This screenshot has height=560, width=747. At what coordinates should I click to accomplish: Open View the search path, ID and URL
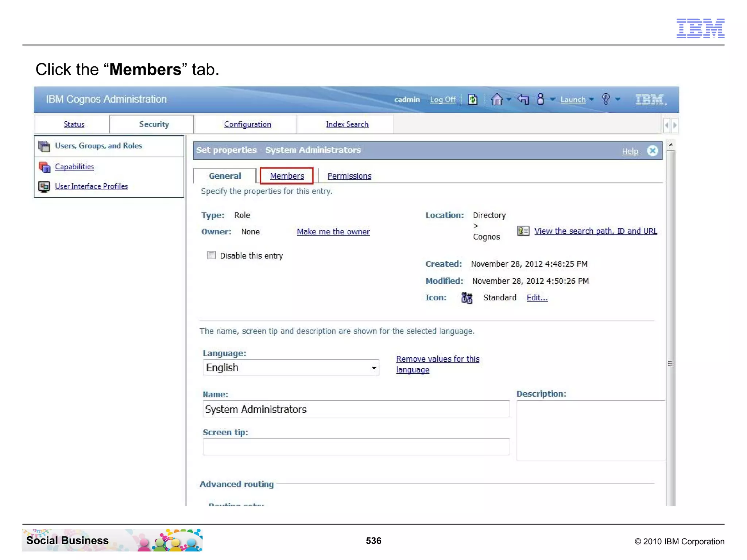coord(596,231)
